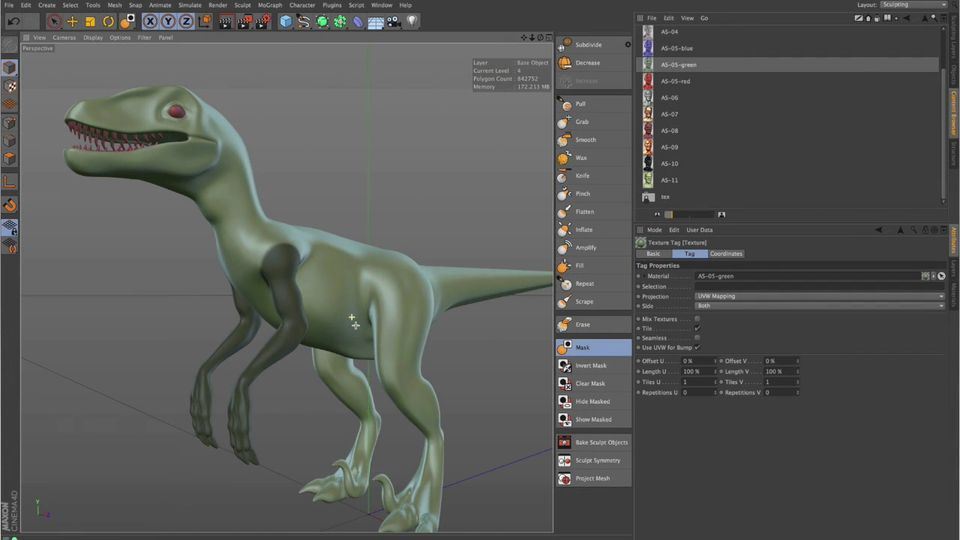Viewport: 960px width, 540px height.
Task: Open the Sculpt menu in menu bar
Action: [x=241, y=5]
